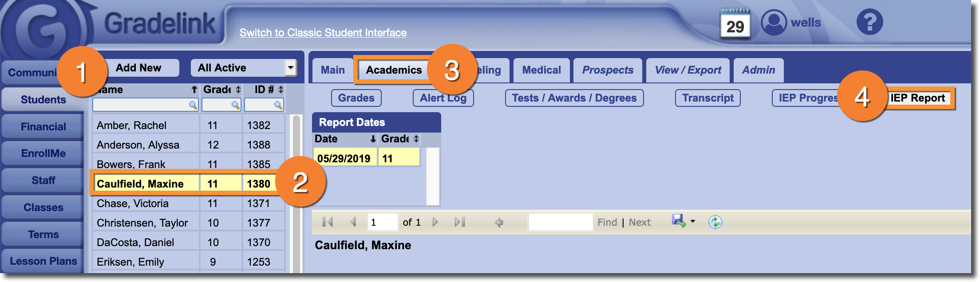Open the help question mark icon
Image resolution: width=980 pixels, height=282 pixels.
pyautogui.click(x=869, y=22)
